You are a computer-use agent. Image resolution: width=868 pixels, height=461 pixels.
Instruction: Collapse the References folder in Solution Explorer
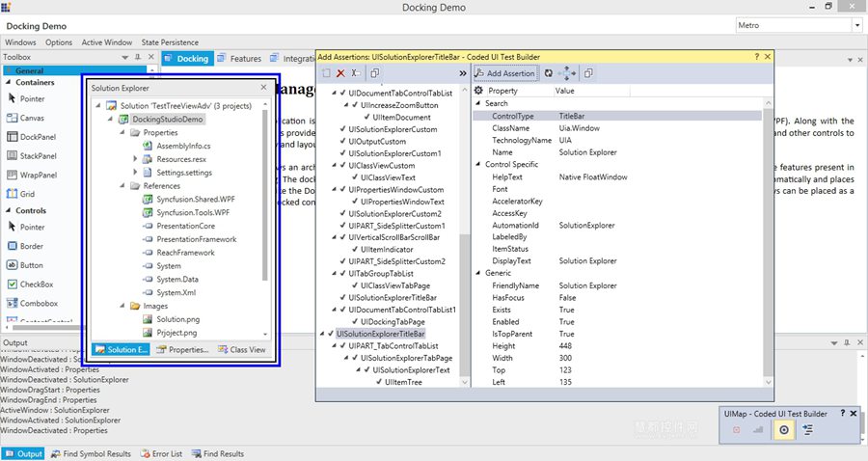pos(122,186)
